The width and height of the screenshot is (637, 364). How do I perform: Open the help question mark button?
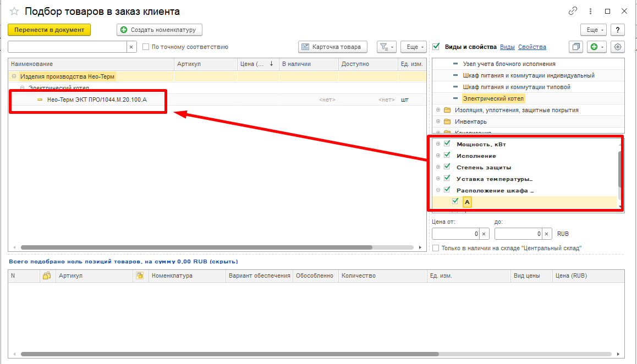(618, 30)
